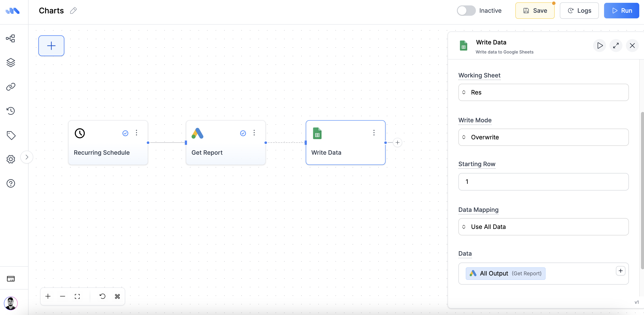Run the workflow with Run button
The image size is (644, 315).
(621, 11)
